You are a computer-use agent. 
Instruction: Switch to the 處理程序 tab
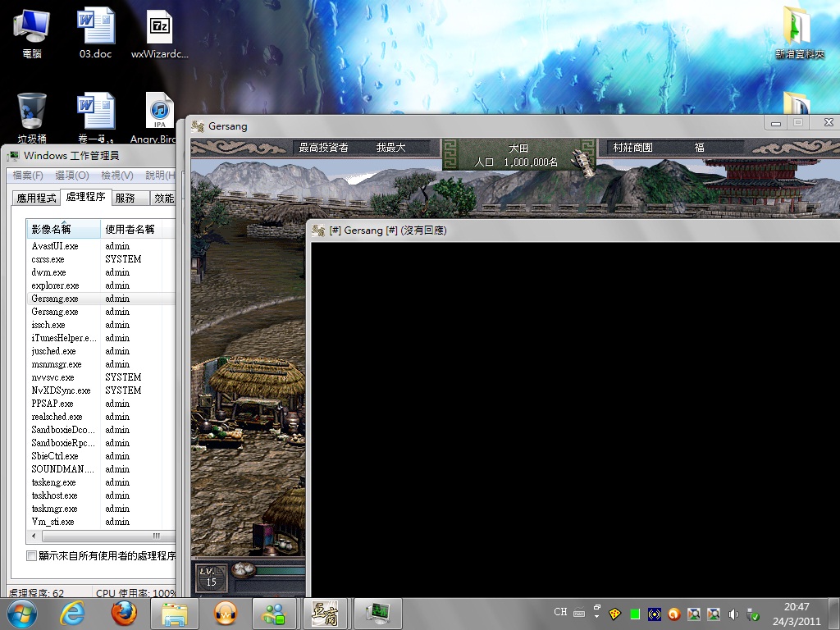coord(85,197)
